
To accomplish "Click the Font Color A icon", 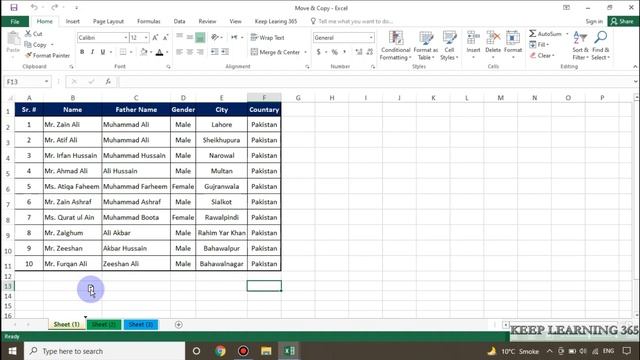I will pos(160,52).
